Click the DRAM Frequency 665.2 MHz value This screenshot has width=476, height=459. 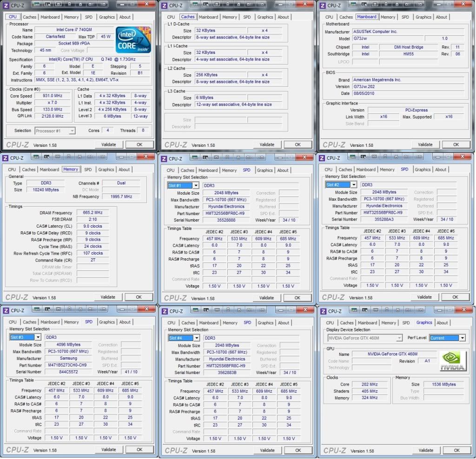coord(93,212)
